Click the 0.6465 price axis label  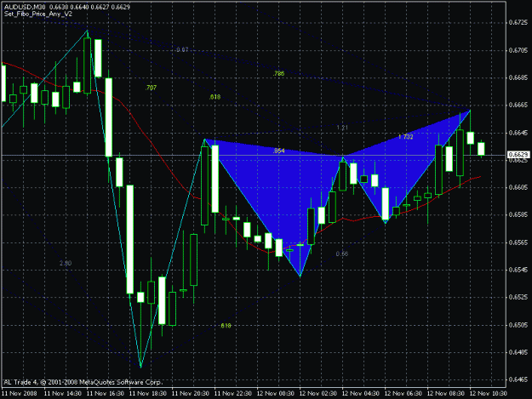518,379
